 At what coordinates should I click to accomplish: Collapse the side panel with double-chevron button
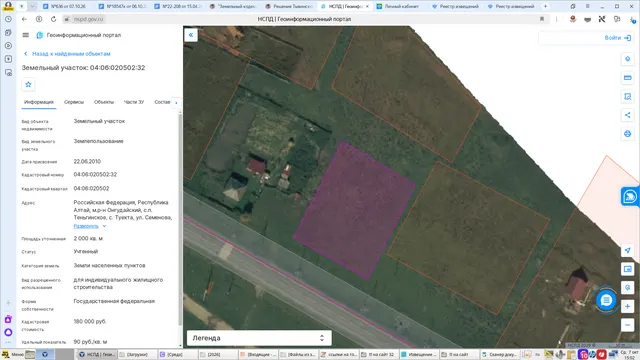191,35
